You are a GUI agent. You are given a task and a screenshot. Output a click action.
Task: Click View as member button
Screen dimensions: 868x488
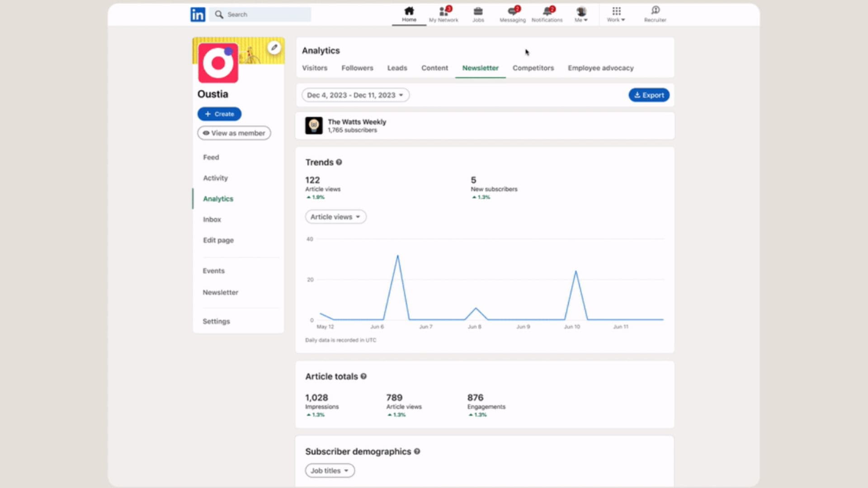[234, 133]
